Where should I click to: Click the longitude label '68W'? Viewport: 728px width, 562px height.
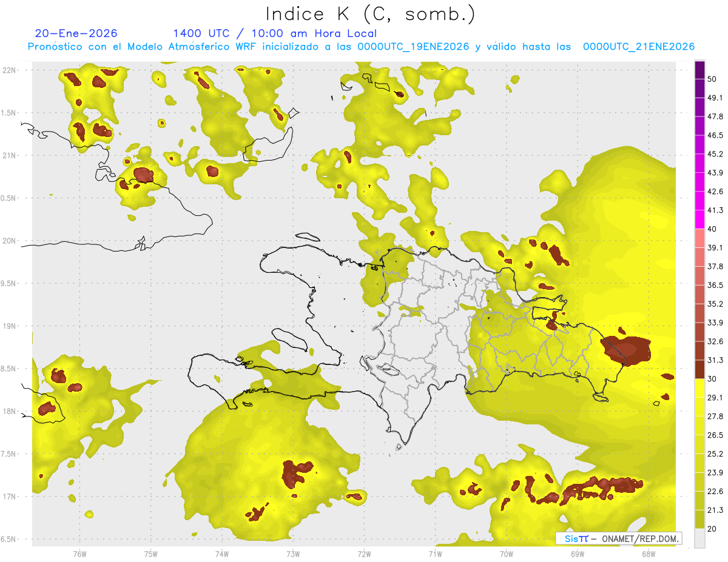pyautogui.click(x=649, y=554)
